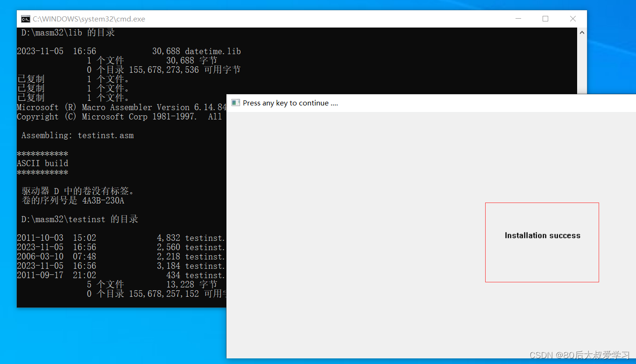Click the 'C:\WINDOWS\system32\cmd.exe' title text
The width and height of the screenshot is (636, 364).
click(x=89, y=19)
